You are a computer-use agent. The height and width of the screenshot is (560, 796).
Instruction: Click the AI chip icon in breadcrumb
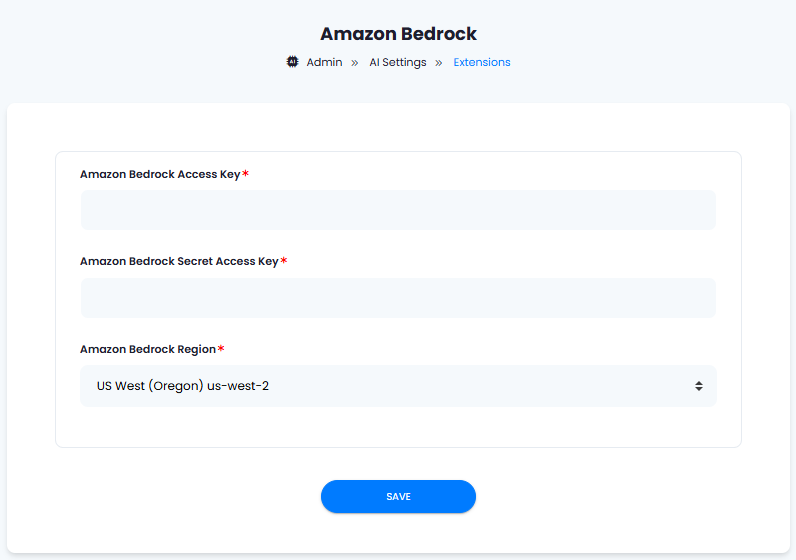click(292, 62)
